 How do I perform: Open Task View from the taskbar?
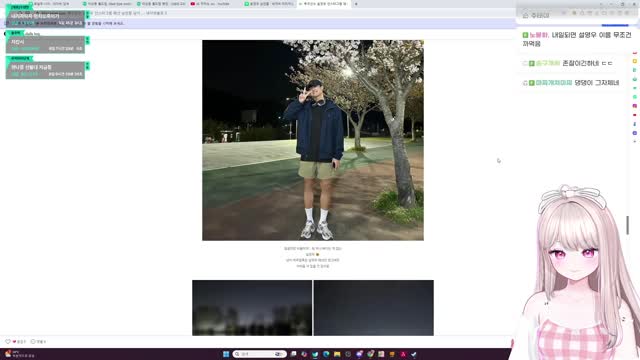(x=293, y=354)
